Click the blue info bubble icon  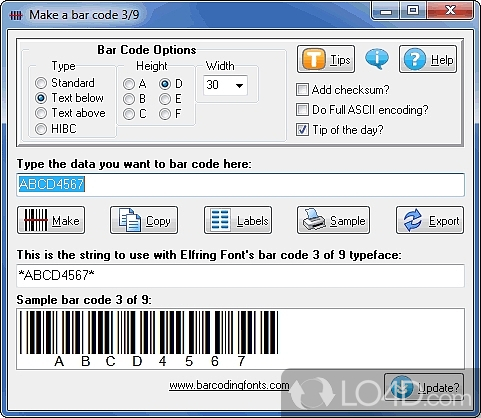[377, 59]
